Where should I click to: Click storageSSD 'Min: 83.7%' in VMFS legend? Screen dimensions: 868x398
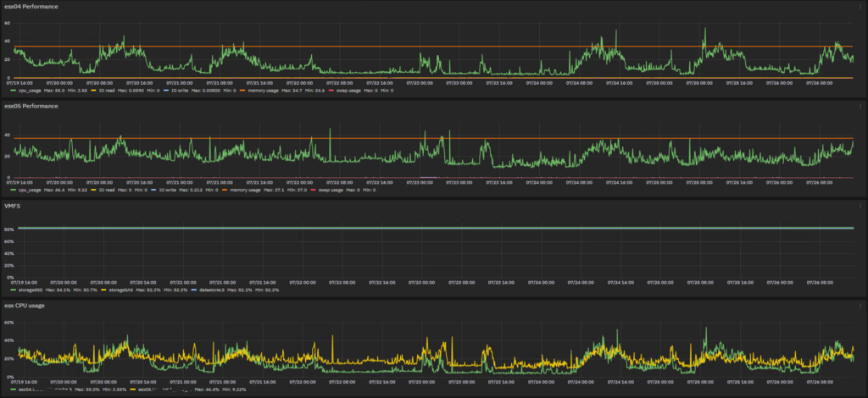tap(86, 290)
